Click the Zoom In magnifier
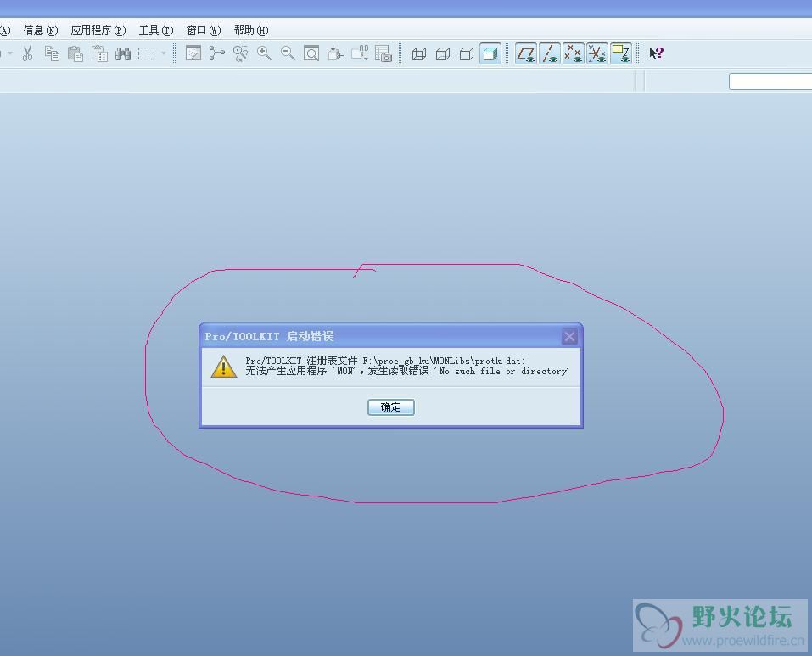Screen dimensions: 812x656 click(264, 53)
